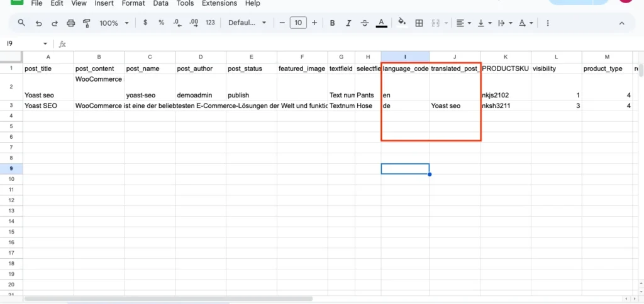The width and height of the screenshot is (644, 304).
Task: Toggle bold formatting
Action: coord(332,23)
